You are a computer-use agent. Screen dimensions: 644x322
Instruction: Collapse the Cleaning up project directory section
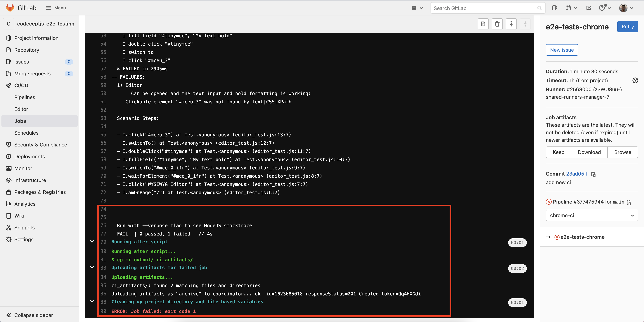click(x=92, y=302)
